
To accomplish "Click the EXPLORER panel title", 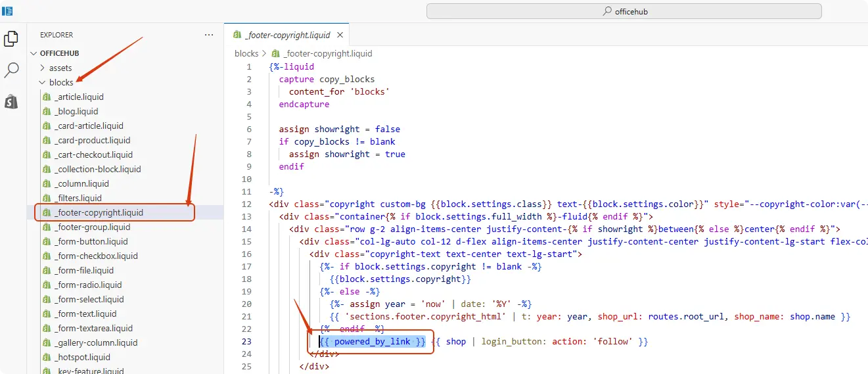I will pyautogui.click(x=57, y=35).
